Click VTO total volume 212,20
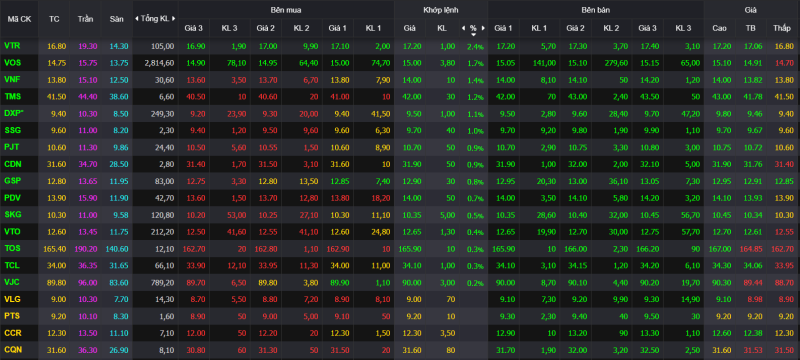The width and height of the screenshot is (800, 360). click(163, 232)
